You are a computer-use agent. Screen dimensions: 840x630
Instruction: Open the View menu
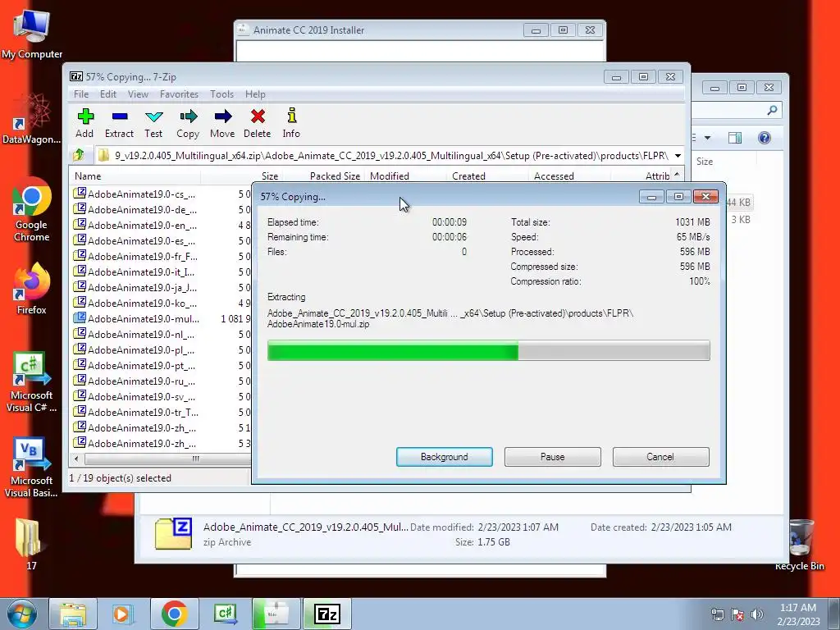tap(138, 94)
